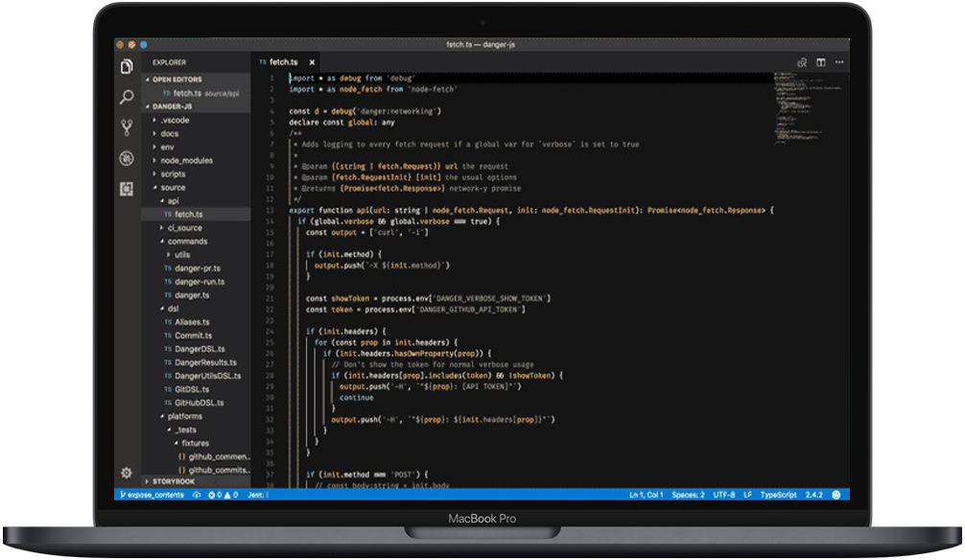Viewport: 965px width, 560px height.
Task: Select the fetch.ts editor tab
Action: tap(284, 62)
